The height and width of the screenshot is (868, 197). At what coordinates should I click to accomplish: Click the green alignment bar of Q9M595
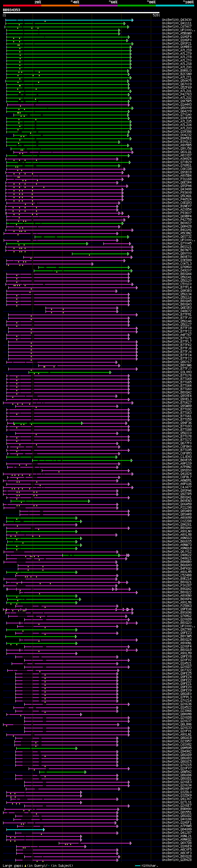point(46,749)
